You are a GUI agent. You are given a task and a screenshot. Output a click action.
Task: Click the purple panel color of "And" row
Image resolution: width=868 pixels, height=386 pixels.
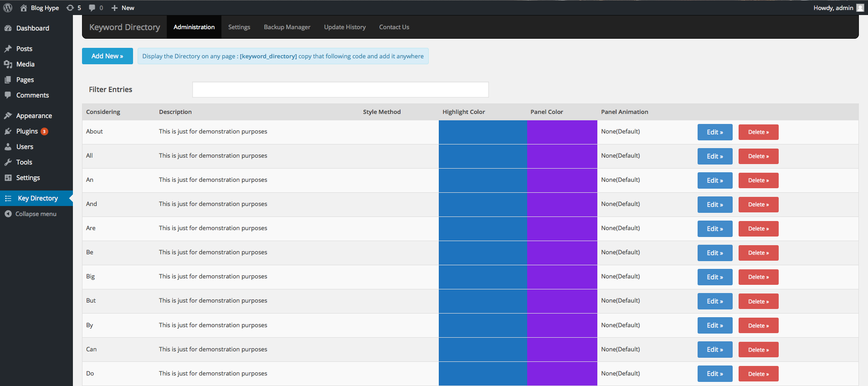click(x=562, y=204)
